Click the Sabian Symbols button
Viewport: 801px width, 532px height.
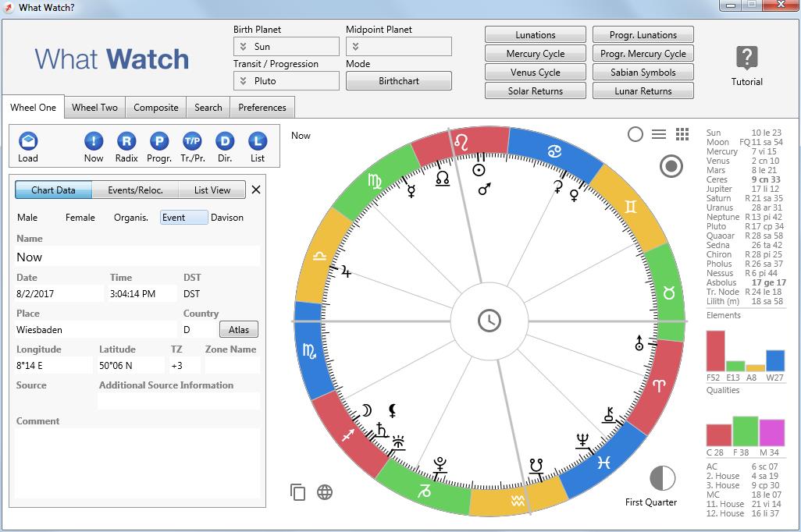643,73
